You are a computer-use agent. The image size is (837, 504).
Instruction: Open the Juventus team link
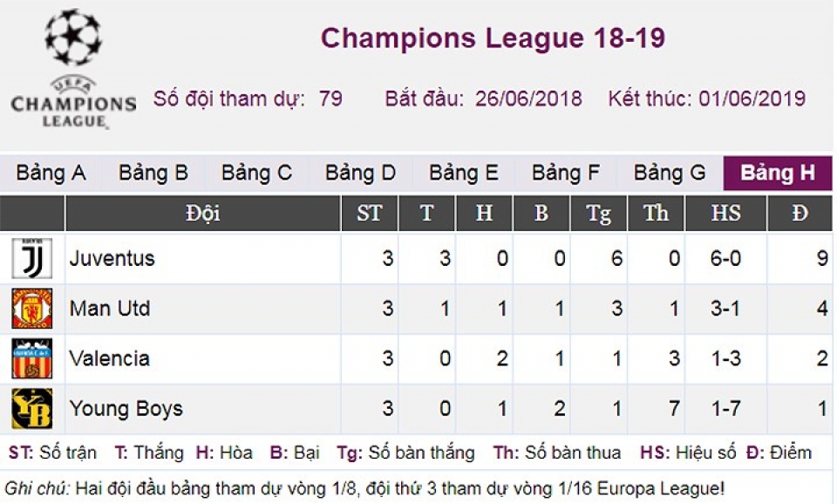pyautogui.click(x=112, y=258)
